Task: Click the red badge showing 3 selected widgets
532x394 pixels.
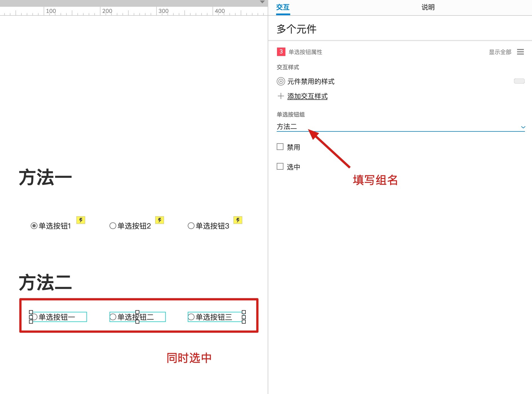Action: click(x=280, y=52)
